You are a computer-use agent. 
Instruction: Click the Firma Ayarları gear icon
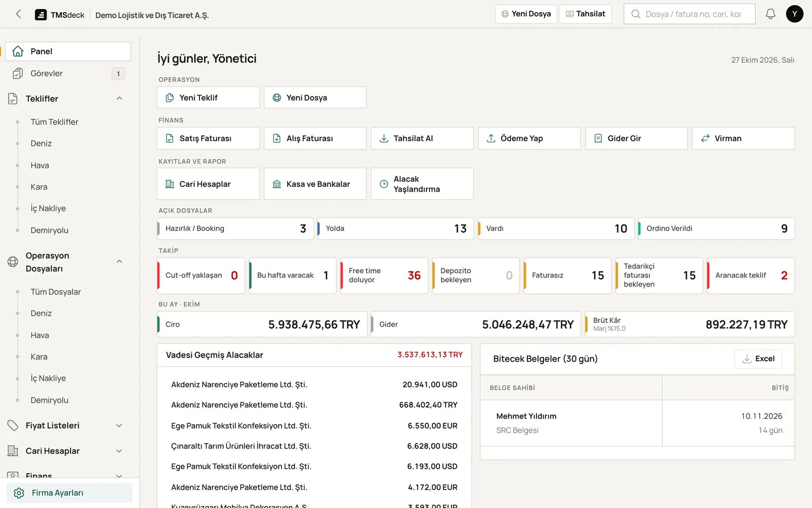pyautogui.click(x=19, y=493)
